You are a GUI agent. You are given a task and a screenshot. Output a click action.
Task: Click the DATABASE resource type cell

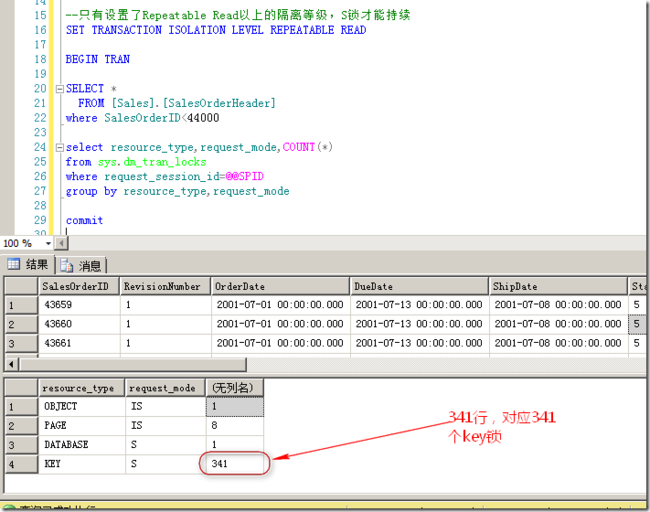click(82, 444)
